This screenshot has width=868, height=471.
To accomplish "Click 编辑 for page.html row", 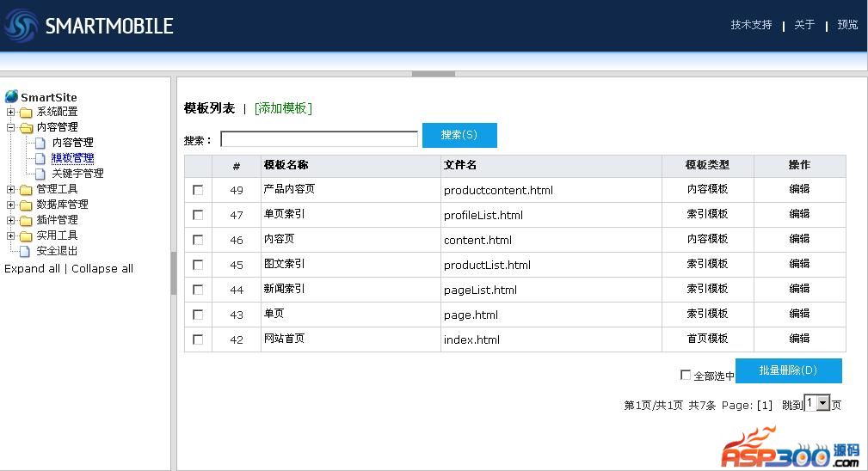I will pyautogui.click(x=799, y=314).
